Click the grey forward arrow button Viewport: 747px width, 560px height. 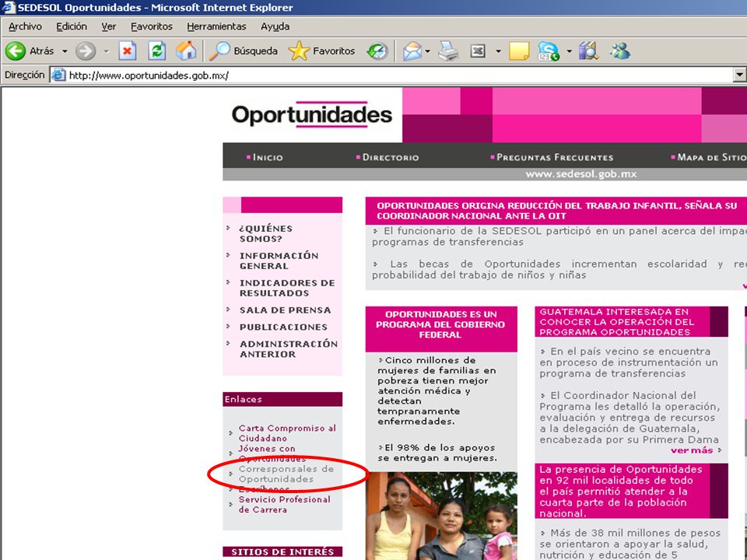click(x=86, y=51)
